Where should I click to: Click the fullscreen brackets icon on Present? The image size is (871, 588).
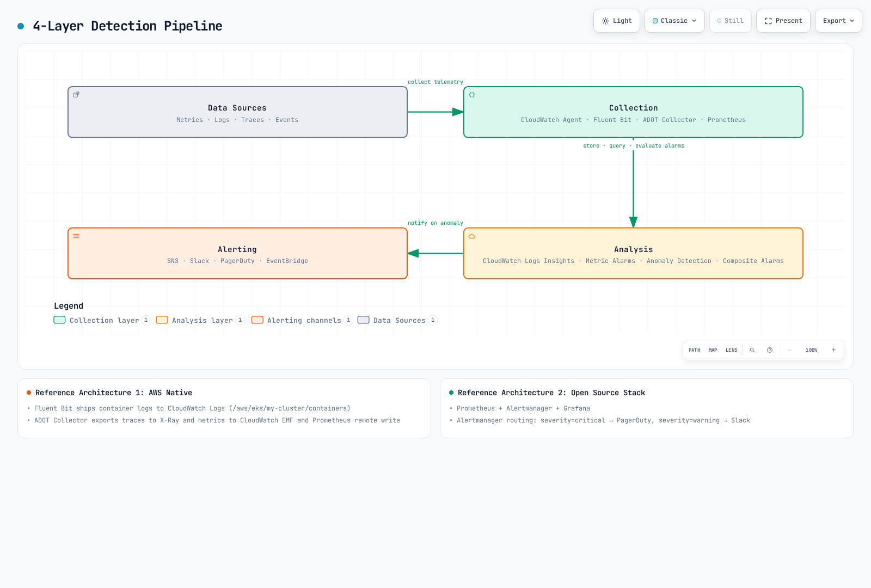[x=768, y=21]
